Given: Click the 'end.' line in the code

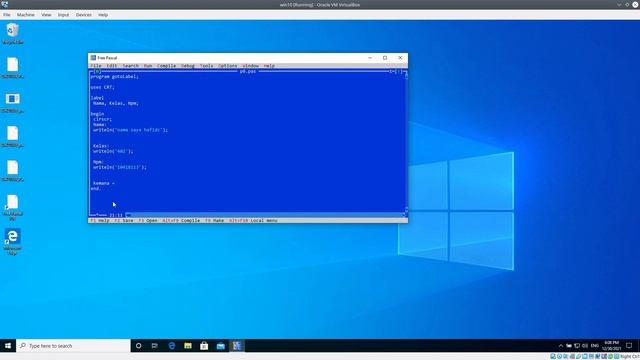Looking at the screenshot, I should [96, 189].
